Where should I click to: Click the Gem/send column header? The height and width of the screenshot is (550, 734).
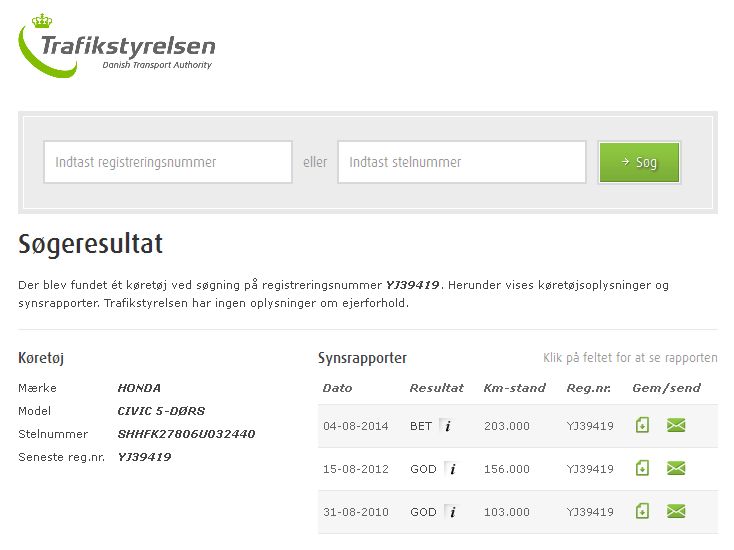click(x=667, y=388)
